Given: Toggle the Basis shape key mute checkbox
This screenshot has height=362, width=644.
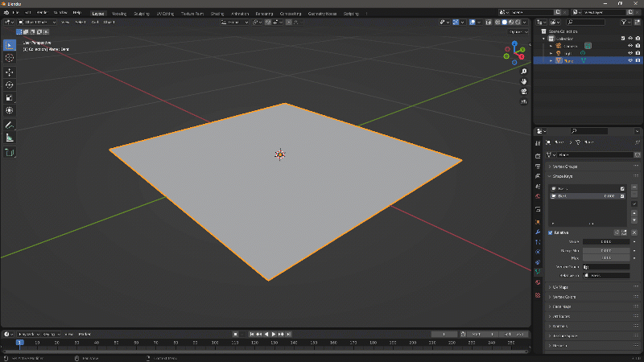Looking at the screenshot, I should [x=622, y=189].
